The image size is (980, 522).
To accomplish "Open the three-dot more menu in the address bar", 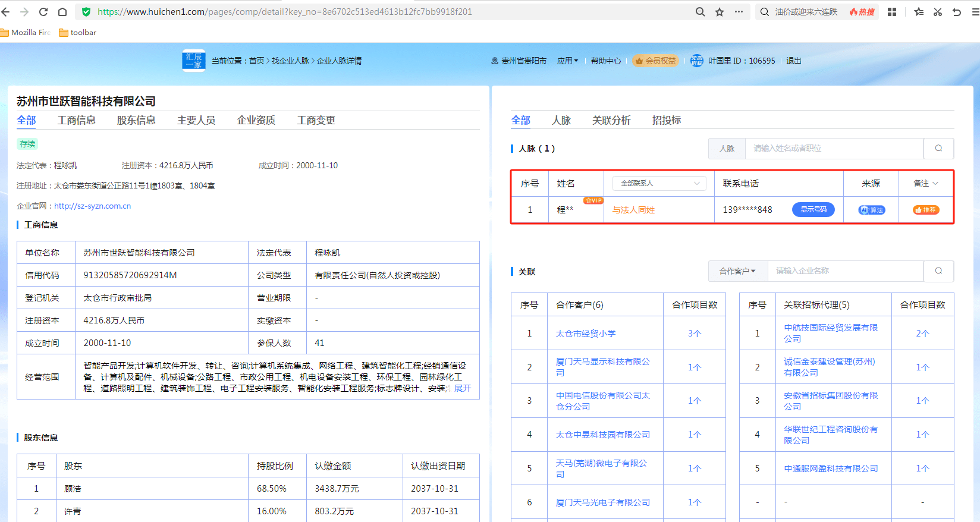I will pos(739,12).
